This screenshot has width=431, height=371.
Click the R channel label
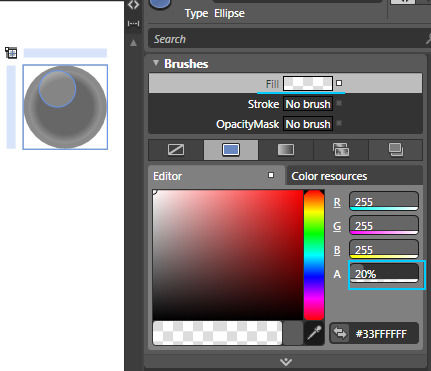[337, 202]
